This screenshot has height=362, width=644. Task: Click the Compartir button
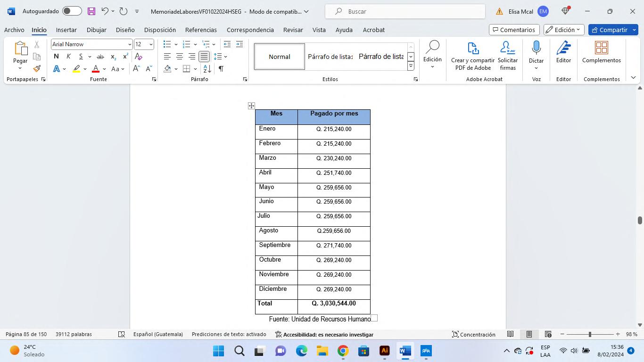[613, 30]
